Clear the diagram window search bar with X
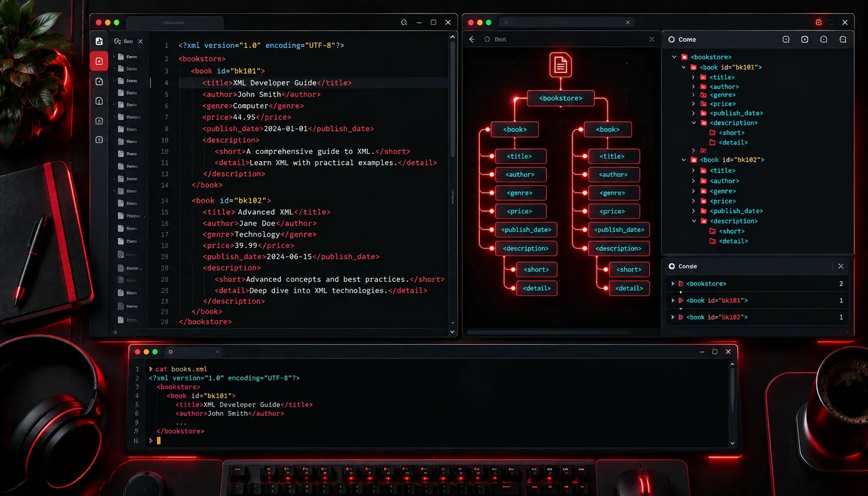This screenshot has width=868, height=496. tap(651, 39)
